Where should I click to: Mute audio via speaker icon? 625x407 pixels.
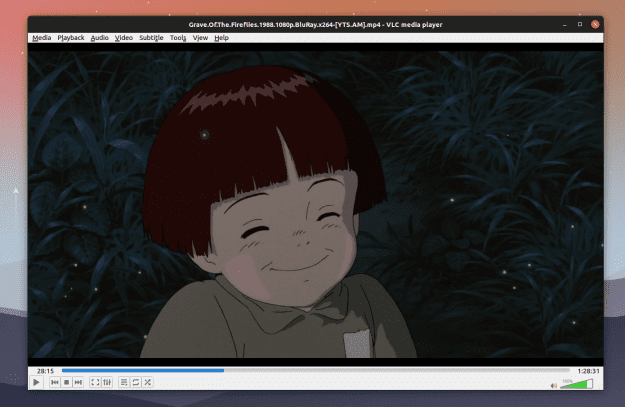[x=554, y=385]
